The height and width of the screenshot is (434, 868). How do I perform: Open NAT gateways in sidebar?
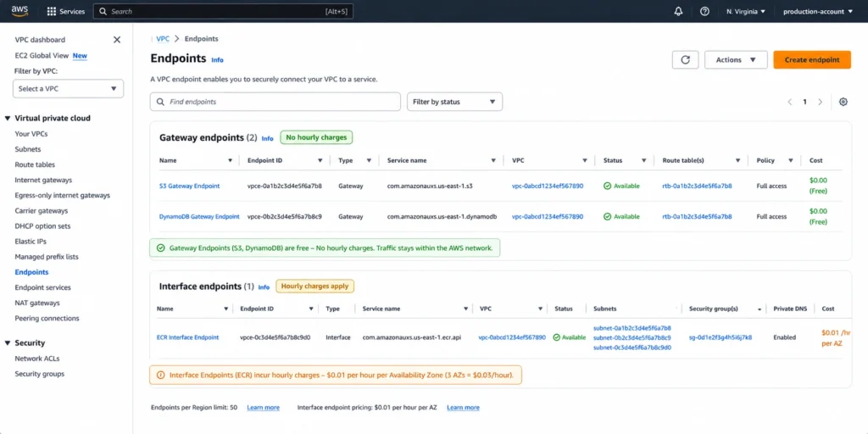pos(37,303)
